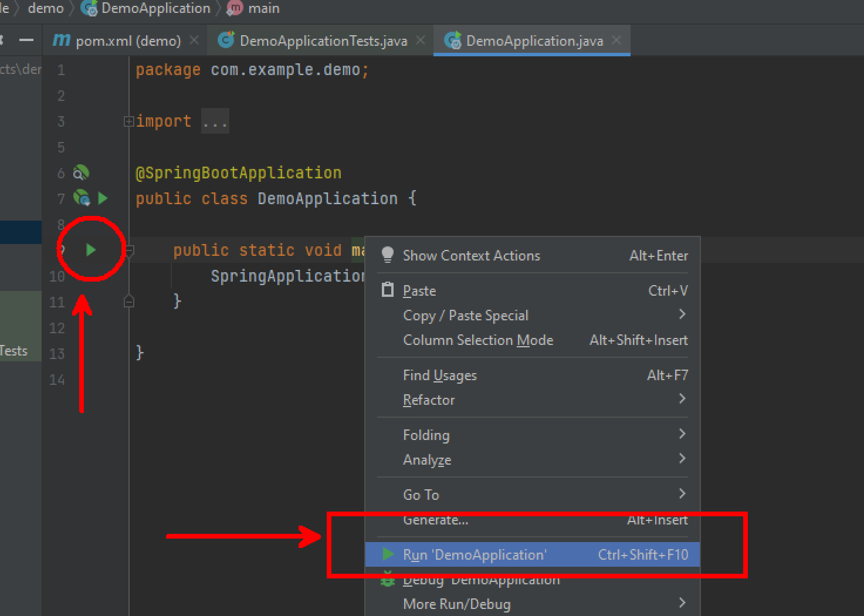Open the Refactor submenu
The height and width of the screenshot is (616, 864).
pyautogui.click(x=533, y=400)
